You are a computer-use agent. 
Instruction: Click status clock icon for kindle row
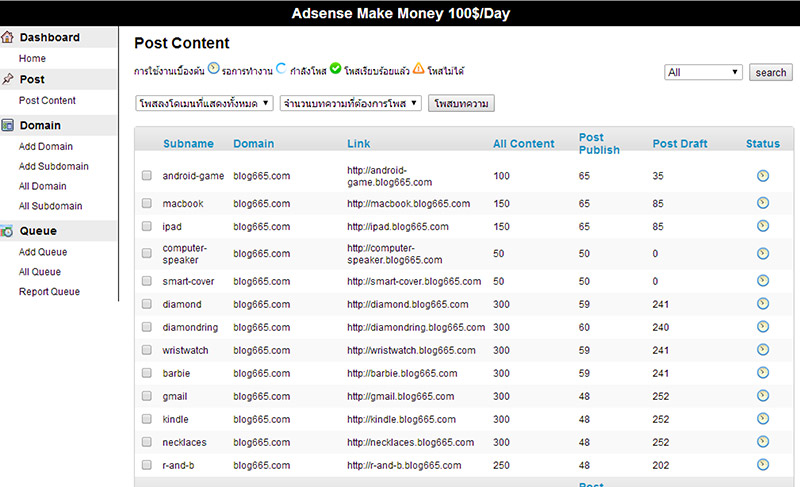[763, 419]
